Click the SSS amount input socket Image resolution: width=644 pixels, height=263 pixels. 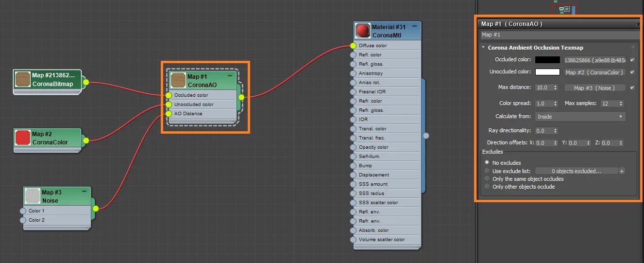click(353, 184)
